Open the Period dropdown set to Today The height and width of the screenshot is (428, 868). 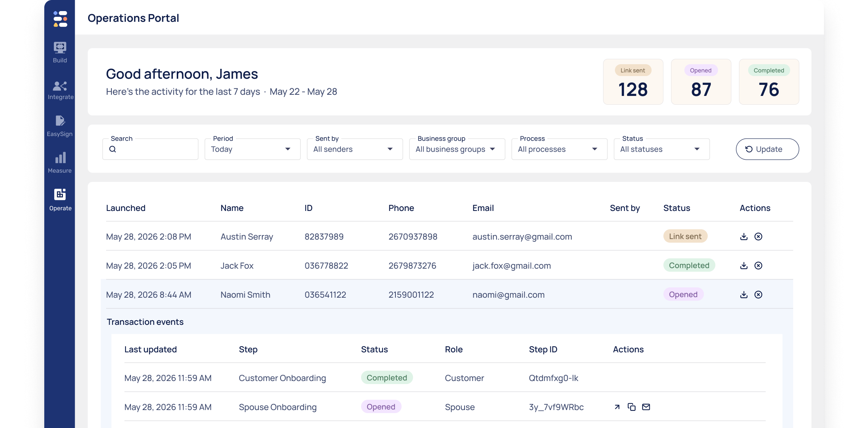(253, 149)
